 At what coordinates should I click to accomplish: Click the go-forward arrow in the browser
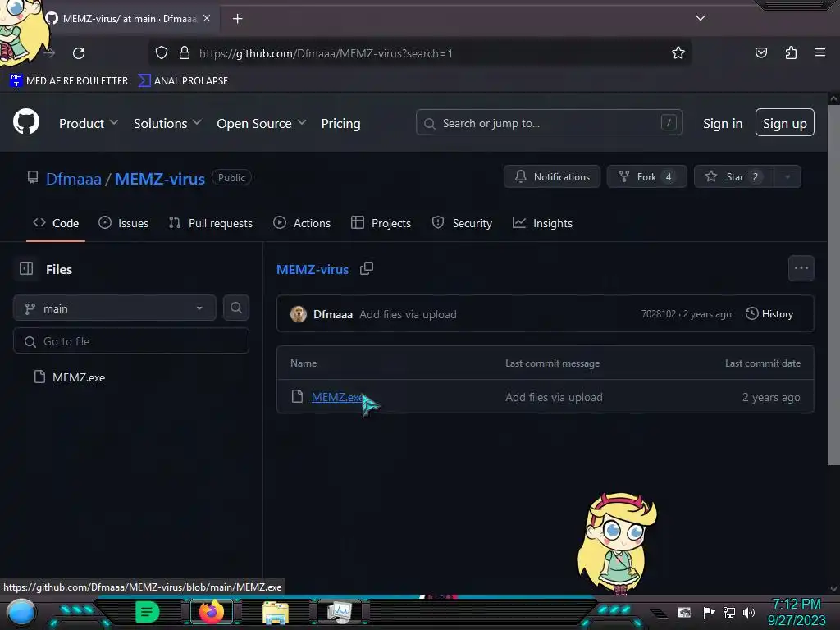tap(49, 53)
